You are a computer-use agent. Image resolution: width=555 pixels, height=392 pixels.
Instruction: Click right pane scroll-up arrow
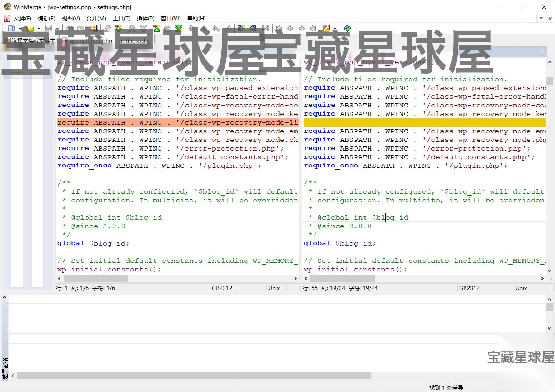(x=550, y=62)
